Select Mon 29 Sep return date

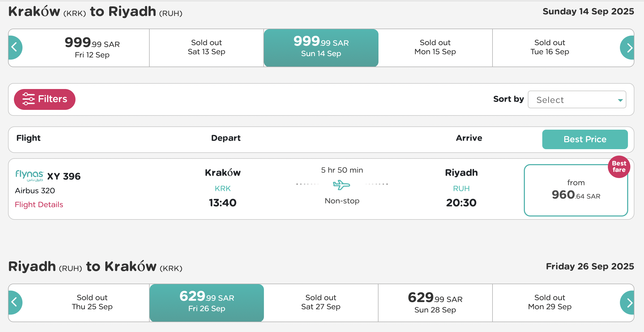pos(550,303)
